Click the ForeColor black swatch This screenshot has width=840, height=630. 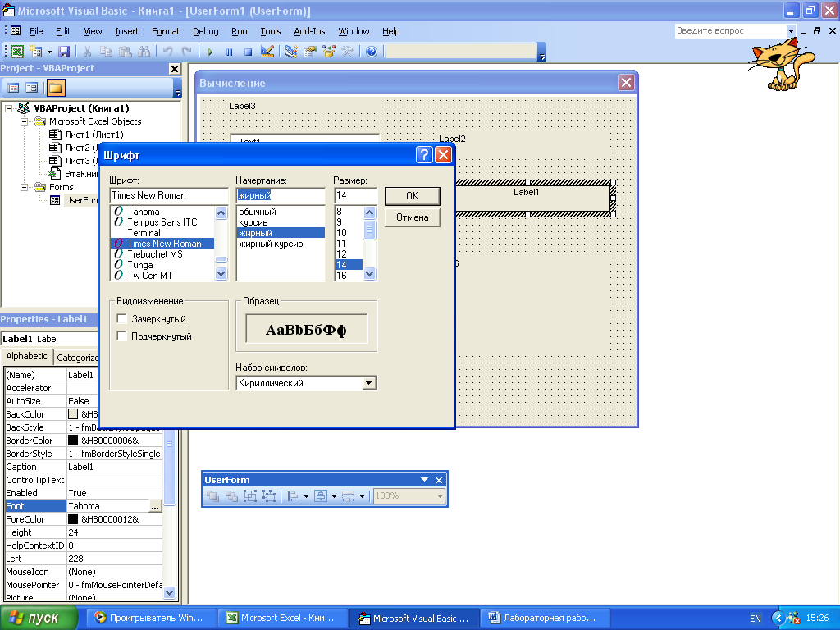[73, 519]
